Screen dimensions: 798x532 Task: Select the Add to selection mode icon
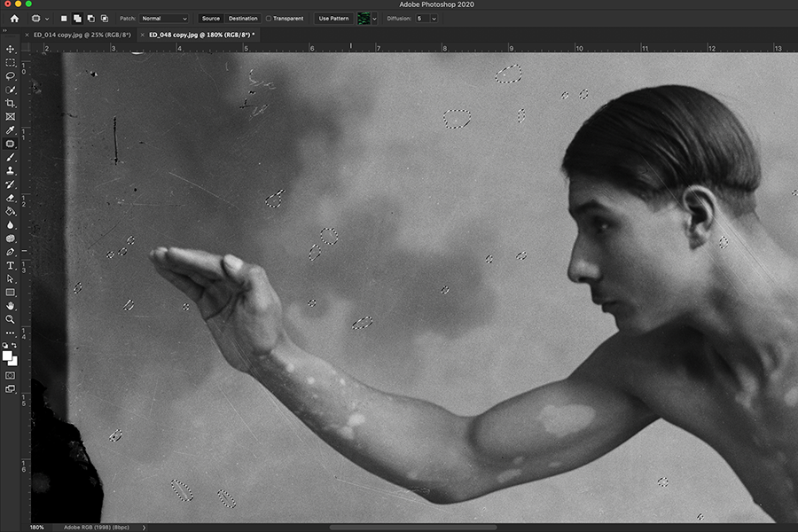coord(77,18)
